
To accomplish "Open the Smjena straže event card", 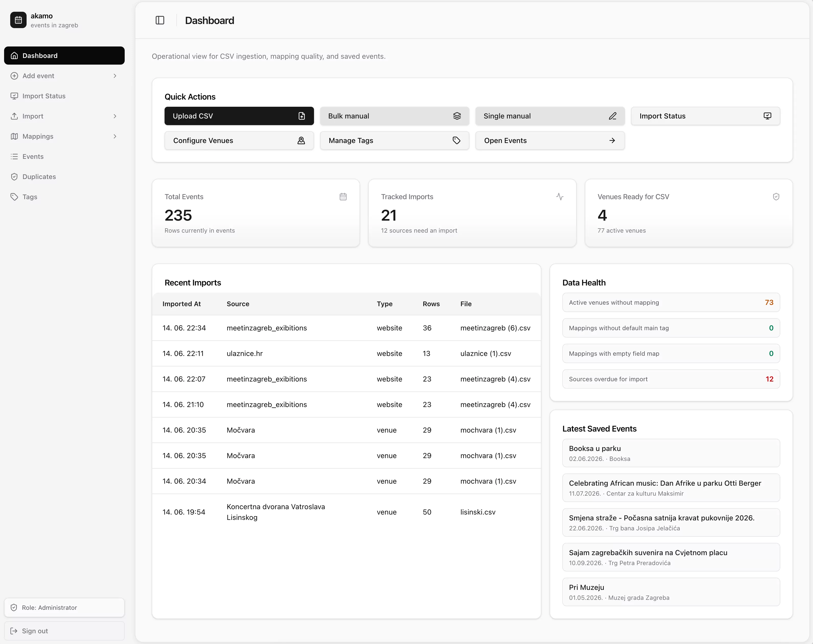I will (671, 522).
